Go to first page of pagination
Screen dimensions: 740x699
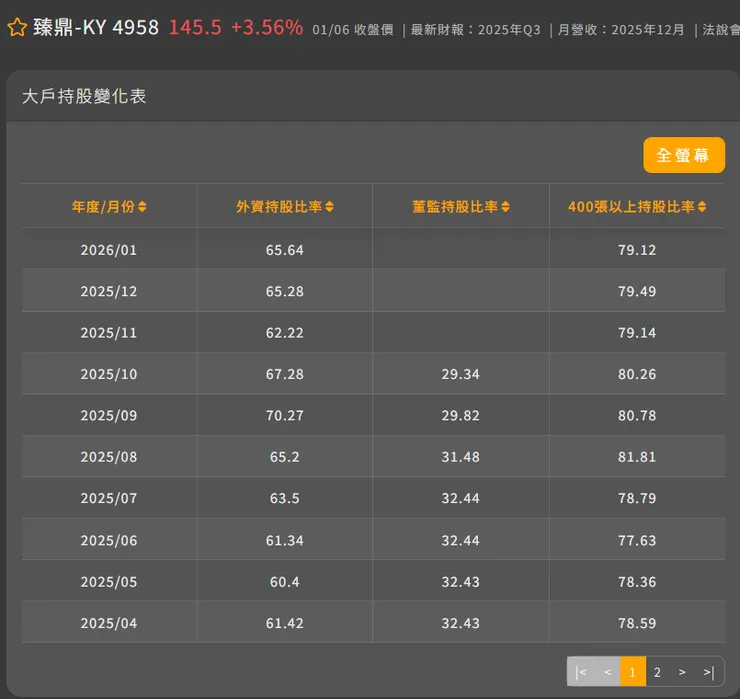pyautogui.click(x=580, y=672)
